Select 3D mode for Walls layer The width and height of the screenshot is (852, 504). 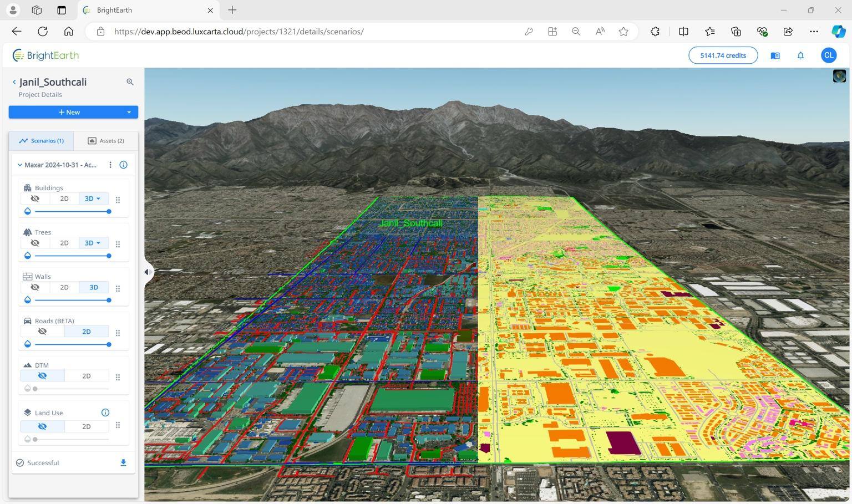click(x=94, y=287)
